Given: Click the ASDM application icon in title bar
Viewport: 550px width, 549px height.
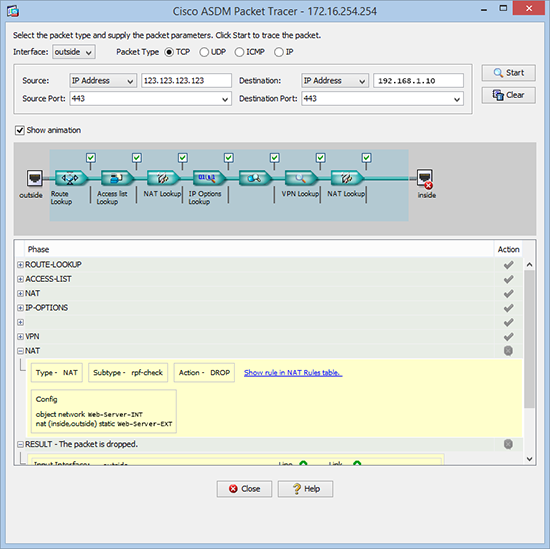Looking at the screenshot, I should (13, 11).
